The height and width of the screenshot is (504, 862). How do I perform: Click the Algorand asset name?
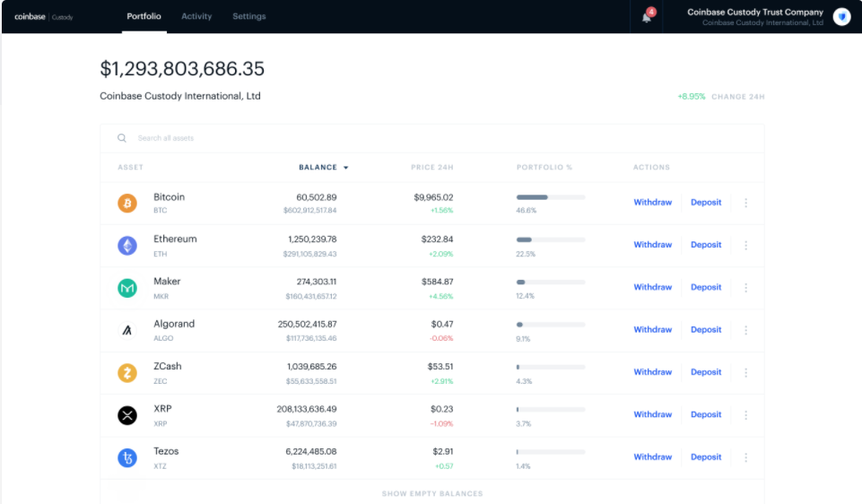(x=174, y=324)
